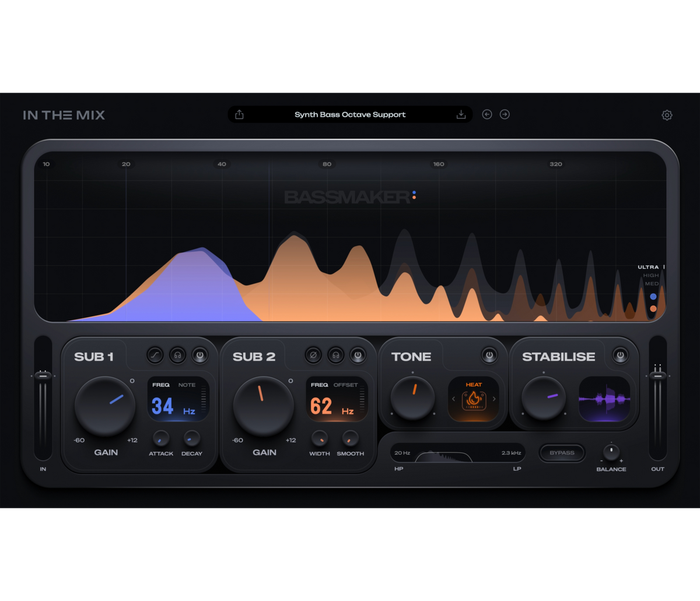Open the settings gear
This screenshot has width=700, height=601.
[x=667, y=115]
